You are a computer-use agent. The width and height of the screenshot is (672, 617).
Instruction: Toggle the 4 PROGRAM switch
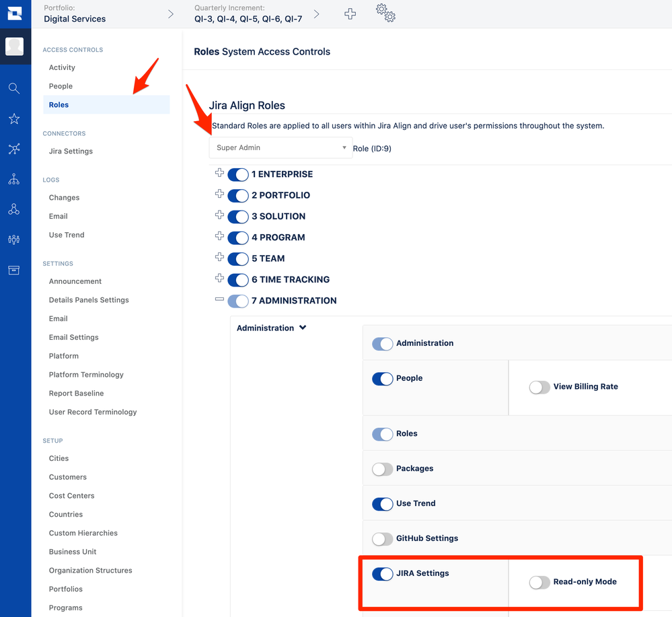click(238, 238)
